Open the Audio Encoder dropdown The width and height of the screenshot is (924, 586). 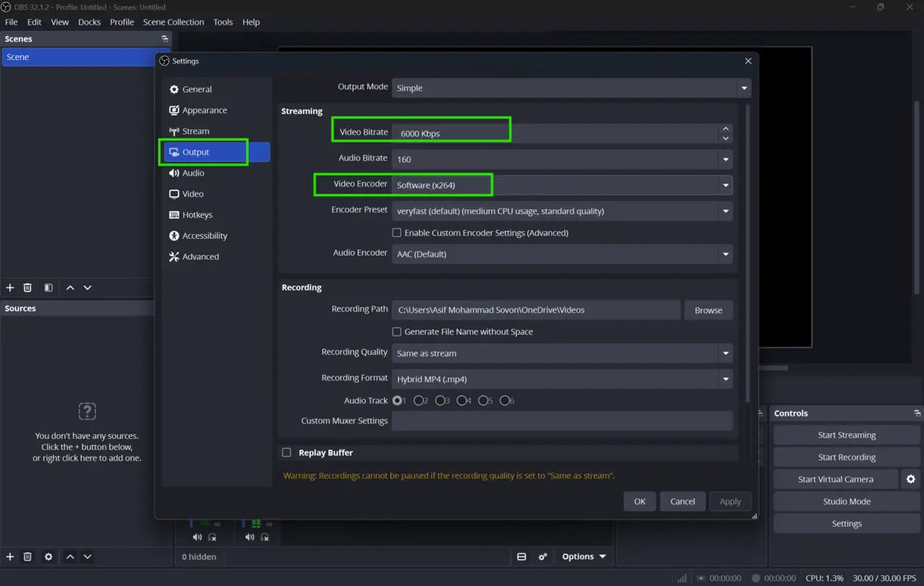tap(562, 254)
